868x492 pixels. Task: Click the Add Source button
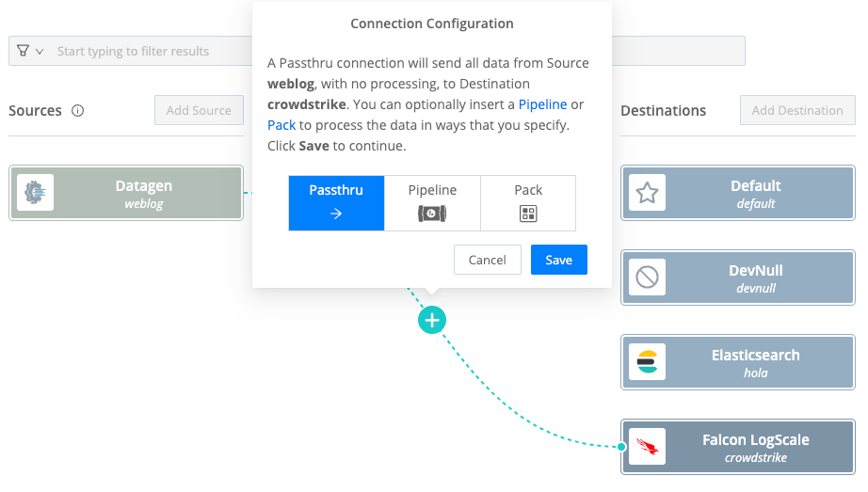(x=199, y=110)
